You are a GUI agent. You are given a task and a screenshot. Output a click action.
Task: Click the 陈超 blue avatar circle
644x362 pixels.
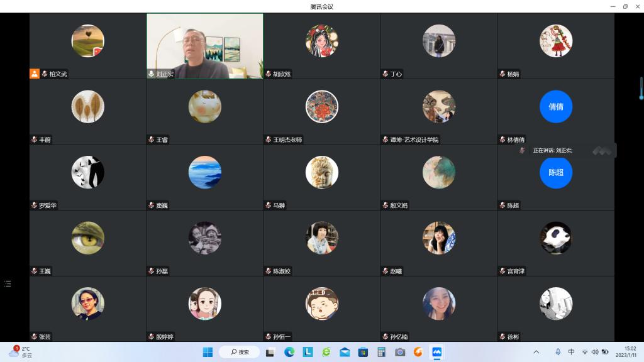point(556,173)
